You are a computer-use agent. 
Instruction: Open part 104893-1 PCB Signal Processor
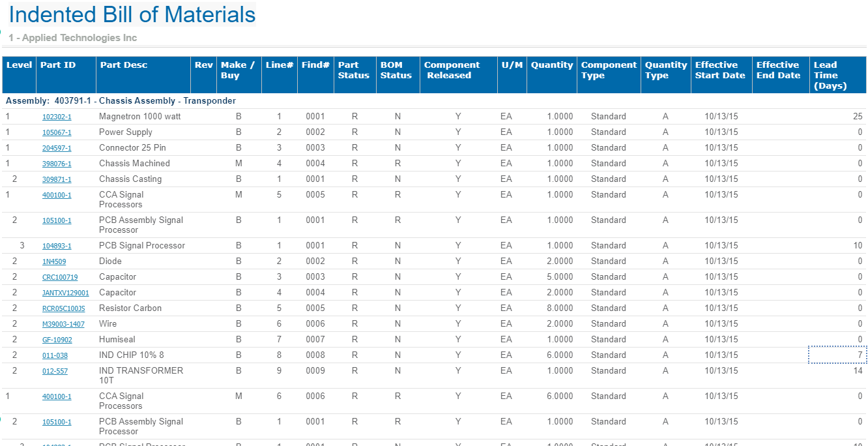(x=57, y=246)
